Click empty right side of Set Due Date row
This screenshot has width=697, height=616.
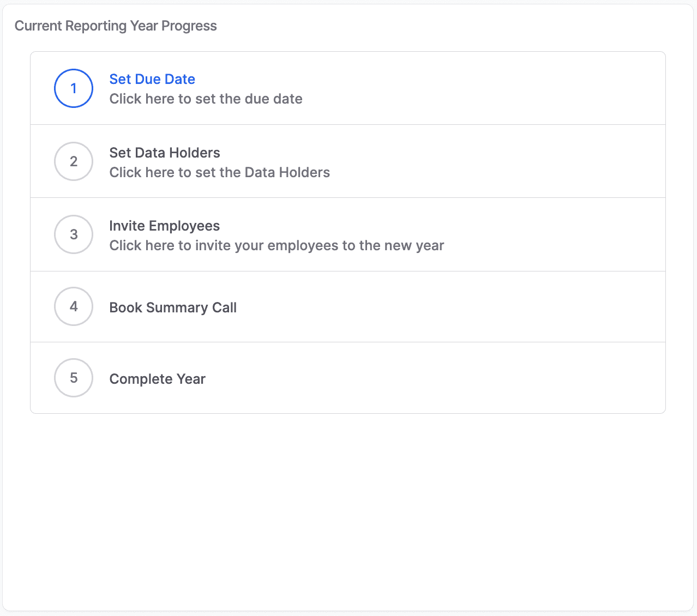(491, 88)
